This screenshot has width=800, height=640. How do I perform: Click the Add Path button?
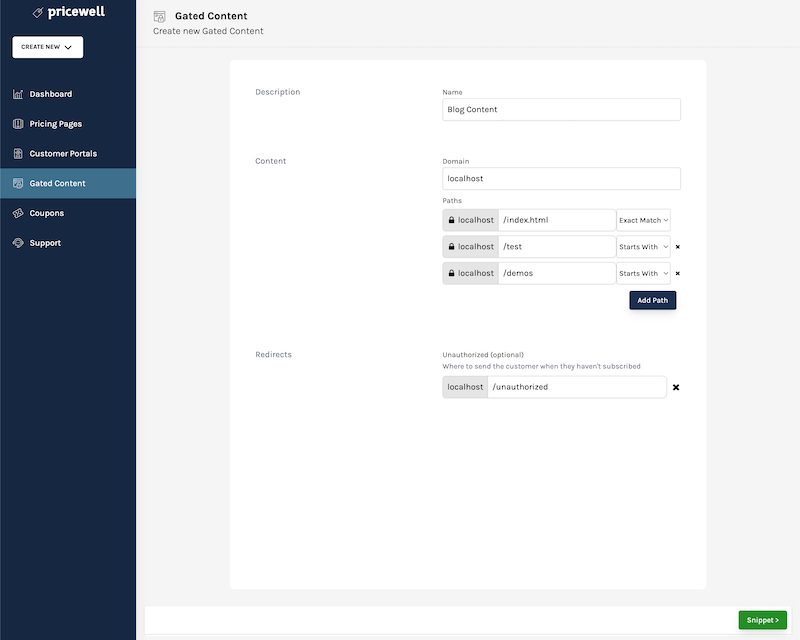(x=653, y=300)
